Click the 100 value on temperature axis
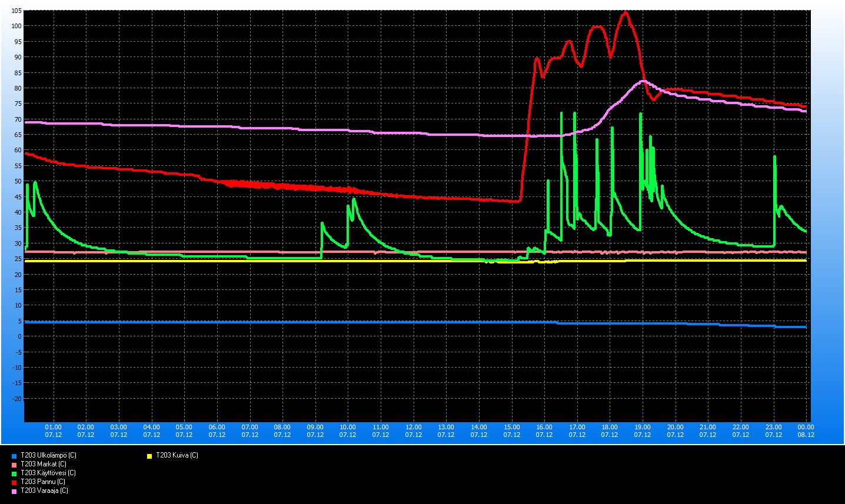The width and height of the screenshot is (845, 504). (x=16, y=26)
